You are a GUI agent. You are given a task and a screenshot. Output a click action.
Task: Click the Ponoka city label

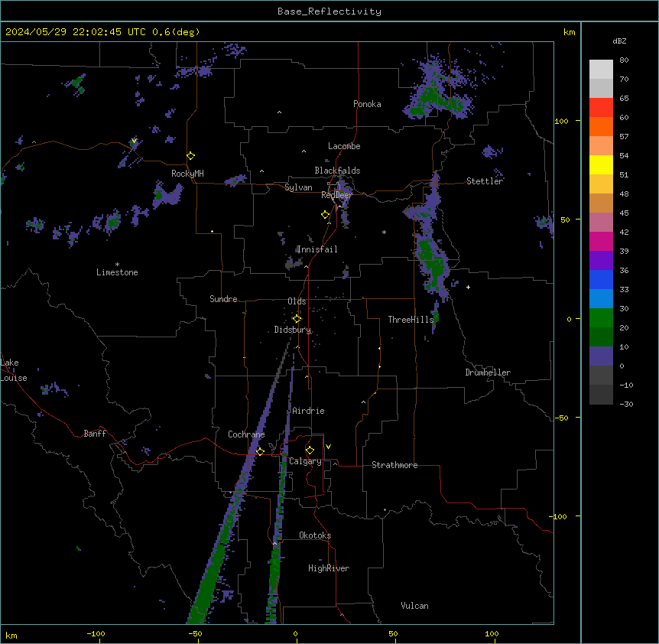[x=367, y=104]
